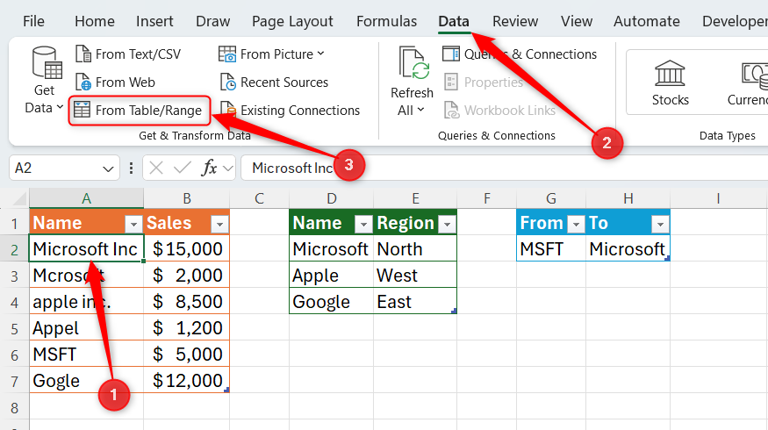Select cell containing North
Image resolution: width=768 pixels, height=430 pixels.
click(415, 249)
